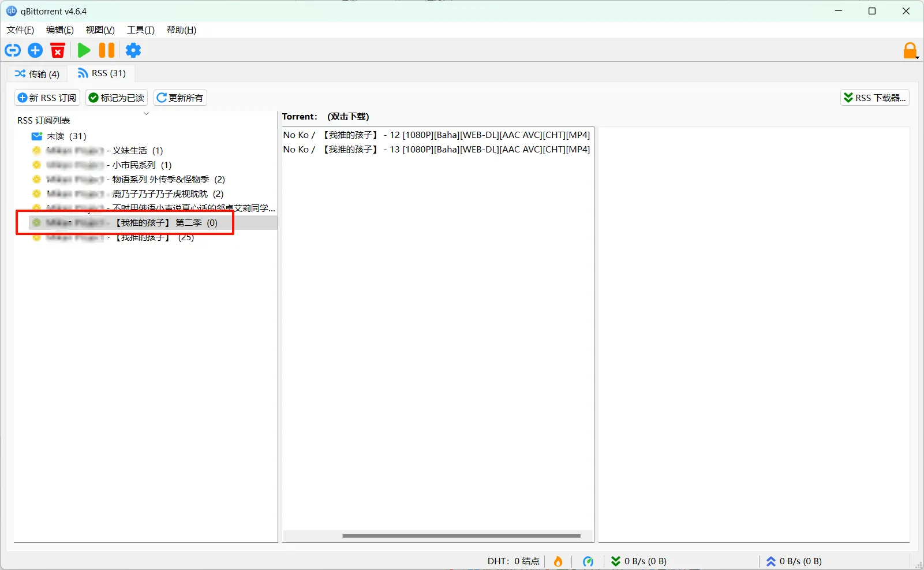Click the empty article preview pane
924x570 pixels.
pos(754,334)
